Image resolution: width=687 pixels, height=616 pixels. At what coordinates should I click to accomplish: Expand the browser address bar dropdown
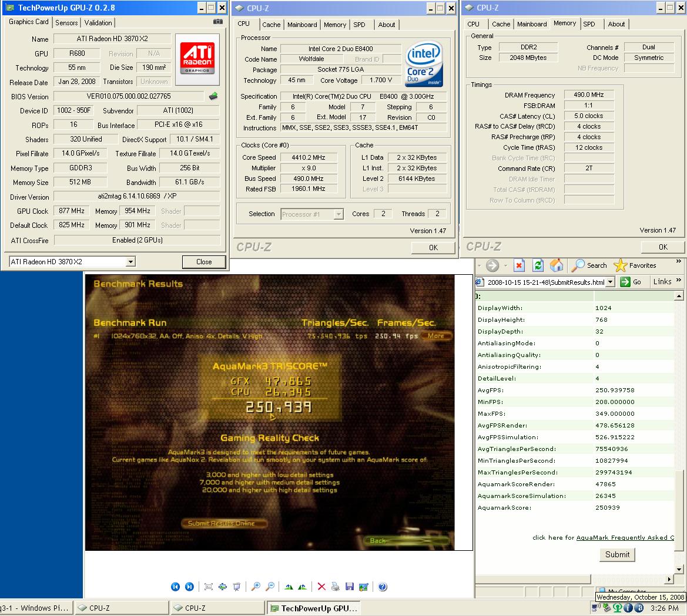pos(611,282)
